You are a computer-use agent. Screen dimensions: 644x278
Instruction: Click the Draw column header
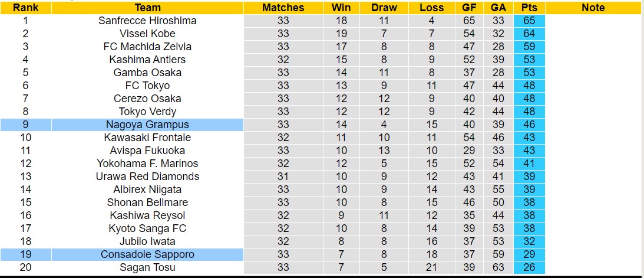pyautogui.click(x=384, y=8)
